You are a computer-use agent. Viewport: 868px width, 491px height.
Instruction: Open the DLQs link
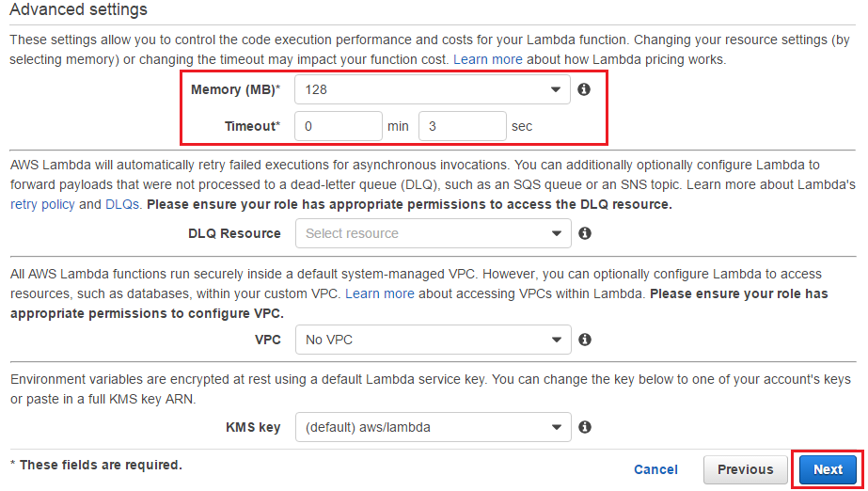[x=122, y=204]
